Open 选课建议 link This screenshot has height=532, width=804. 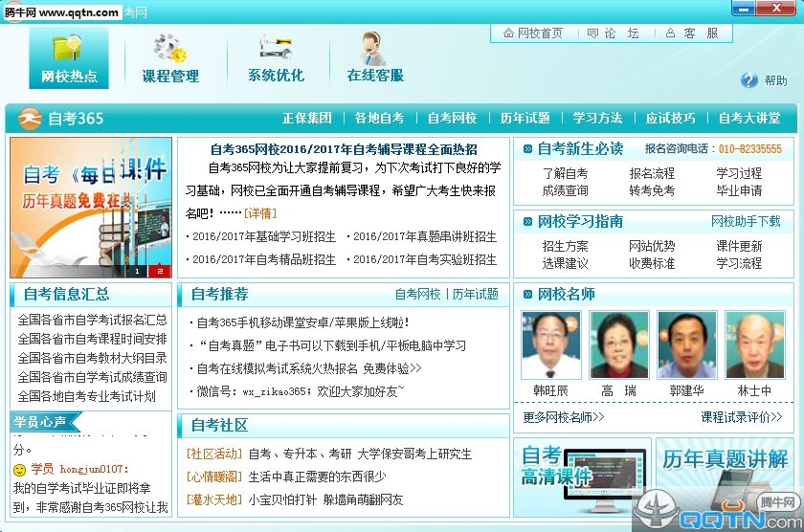tap(565, 263)
